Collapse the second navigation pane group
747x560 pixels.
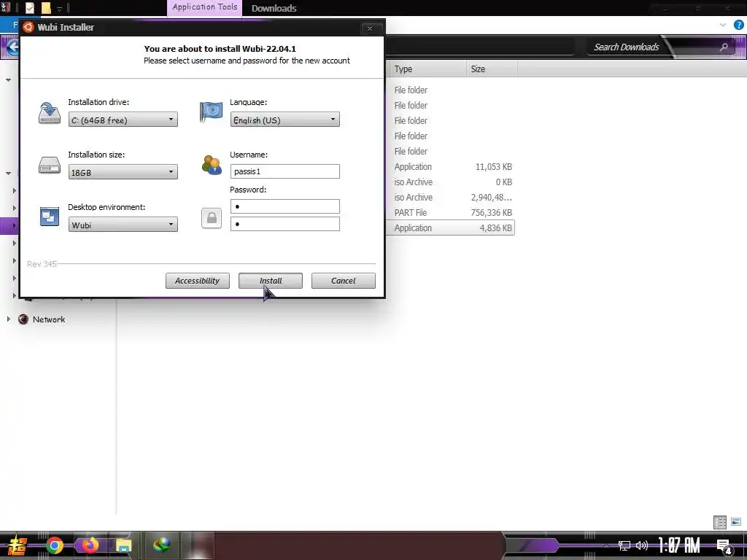click(x=8, y=174)
